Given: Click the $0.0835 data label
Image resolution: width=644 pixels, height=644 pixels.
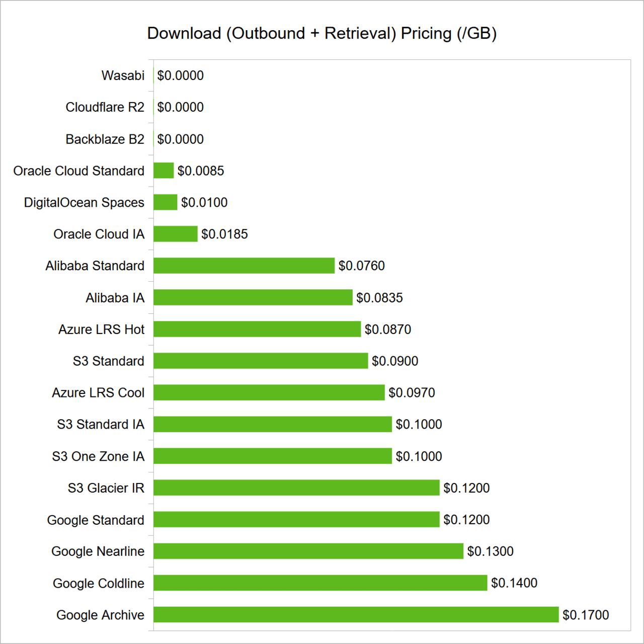Looking at the screenshot, I should (380, 298).
